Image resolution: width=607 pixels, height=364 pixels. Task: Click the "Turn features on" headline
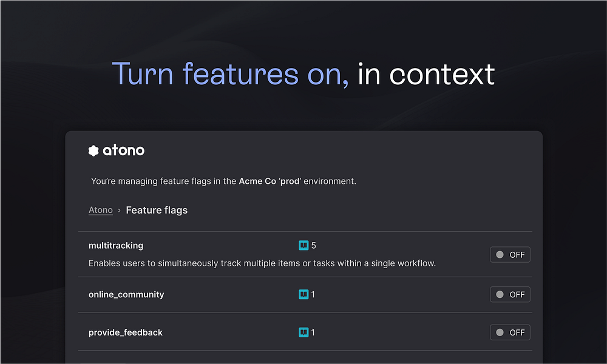(x=231, y=74)
